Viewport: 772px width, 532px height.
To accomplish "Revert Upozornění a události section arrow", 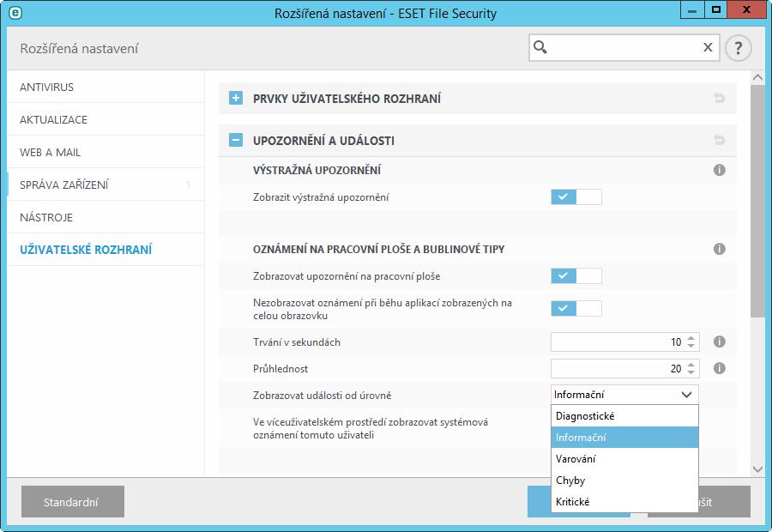I will tap(720, 141).
